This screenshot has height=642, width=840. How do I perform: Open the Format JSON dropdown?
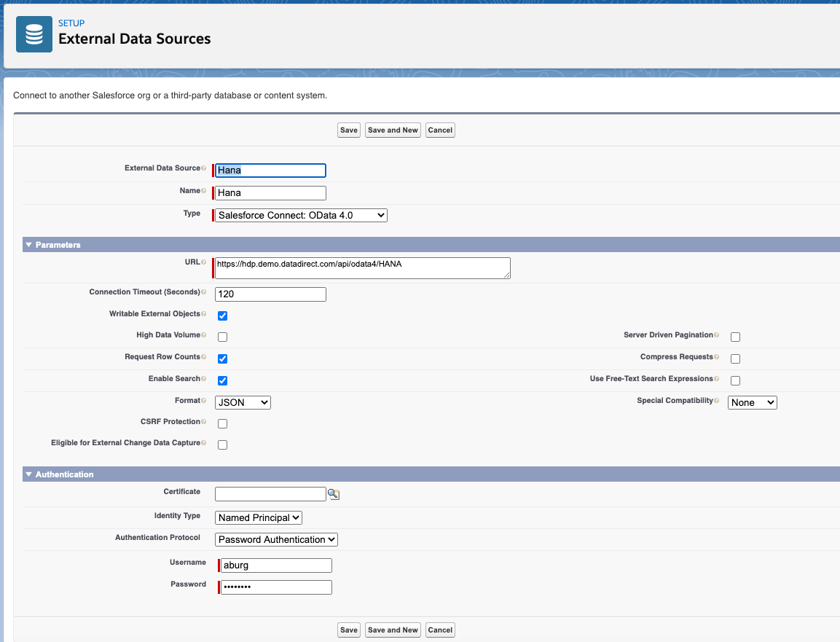point(243,402)
